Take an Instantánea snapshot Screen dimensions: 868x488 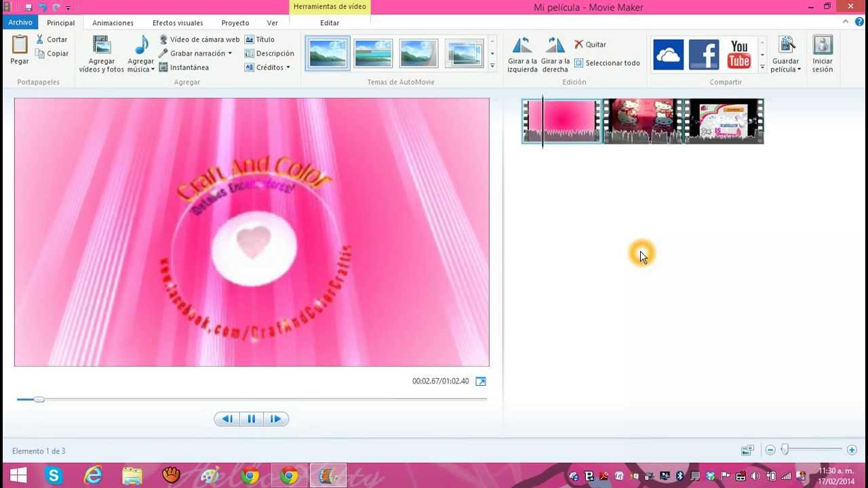coord(184,68)
